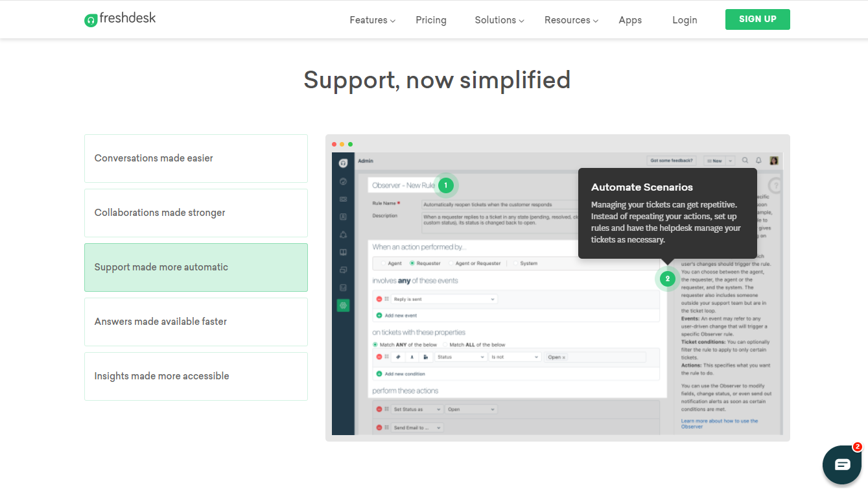Open the Open value dropdown under actions
Screen dimensions: 868x498
(472, 409)
